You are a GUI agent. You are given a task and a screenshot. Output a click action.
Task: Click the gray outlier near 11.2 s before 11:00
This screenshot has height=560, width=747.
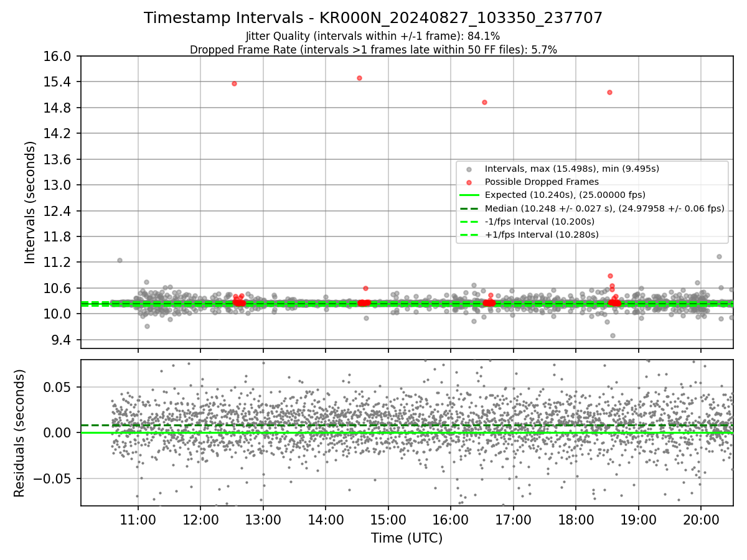pos(120,260)
